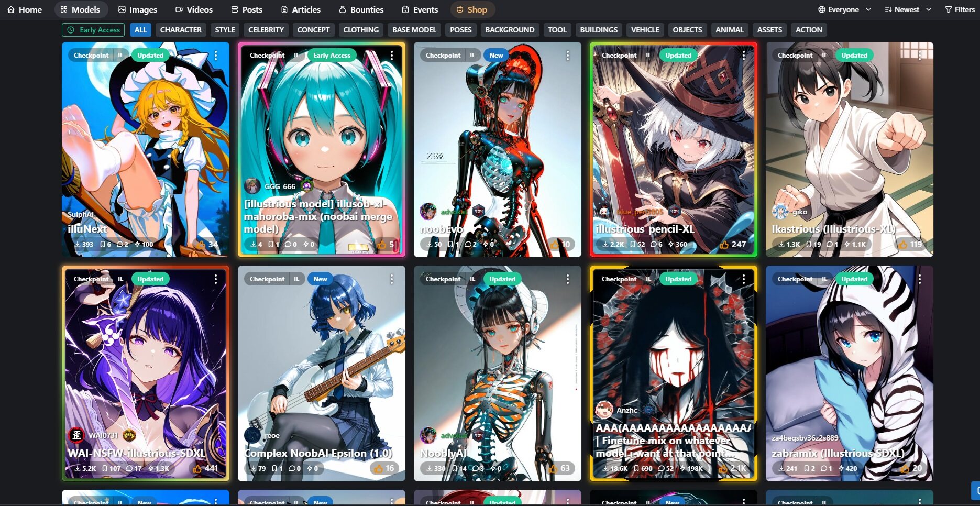This screenshot has width=980, height=506.
Task: Select the POSES category filter
Action: pos(461,30)
